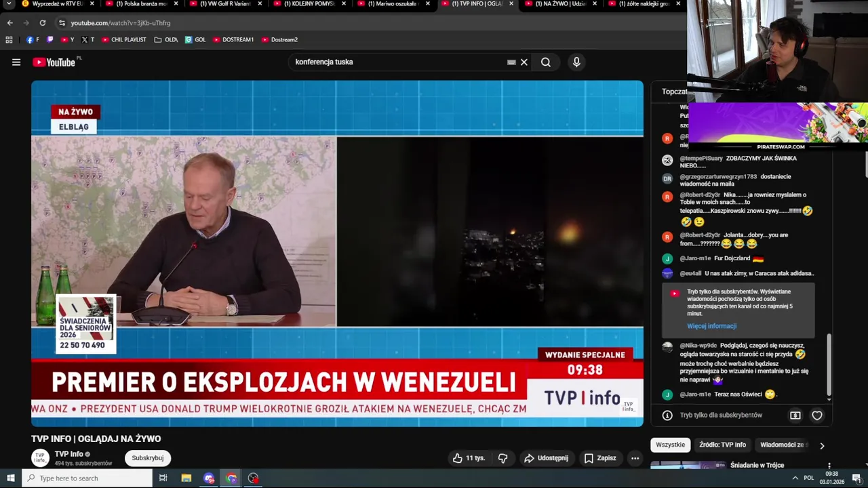Switch to the Mariwo oszukała tab

point(393,4)
